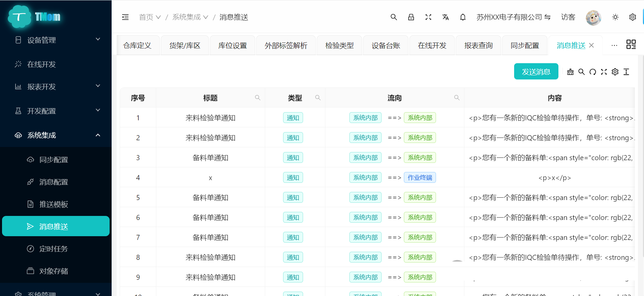Switch to the 报表查询 tab
644x296 pixels.
tap(478, 45)
